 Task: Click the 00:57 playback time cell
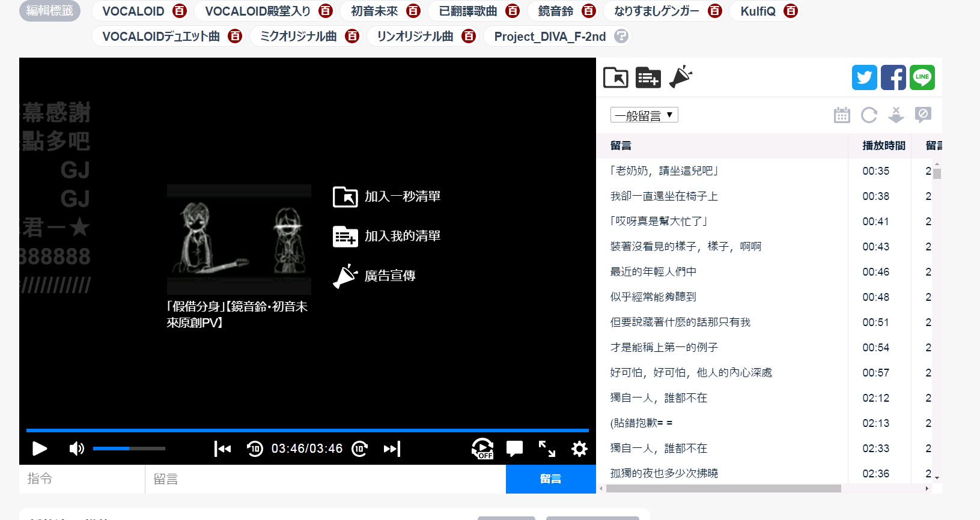(x=876, y=373)
